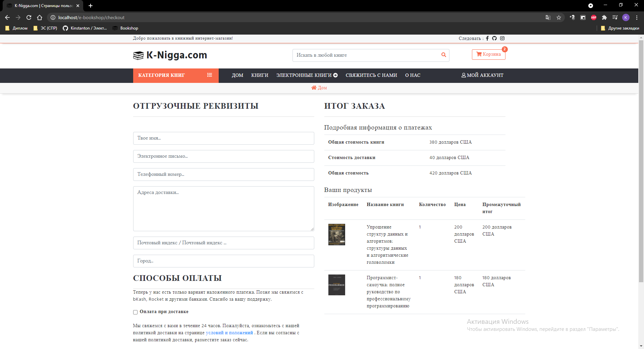Tick the Оплата при доставке checkbox
Viewport: 644px width, 349px height.
135,312
